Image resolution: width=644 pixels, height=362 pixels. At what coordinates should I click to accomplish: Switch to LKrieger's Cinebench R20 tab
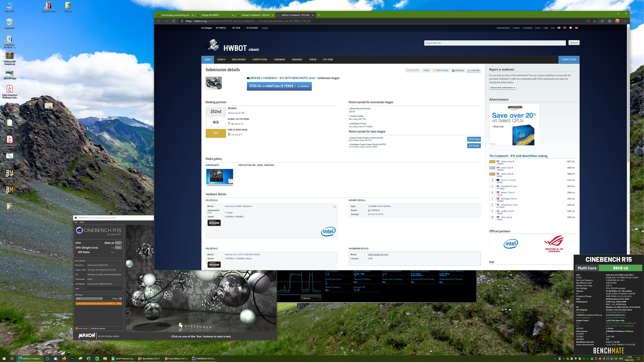[x=255, y=15]
